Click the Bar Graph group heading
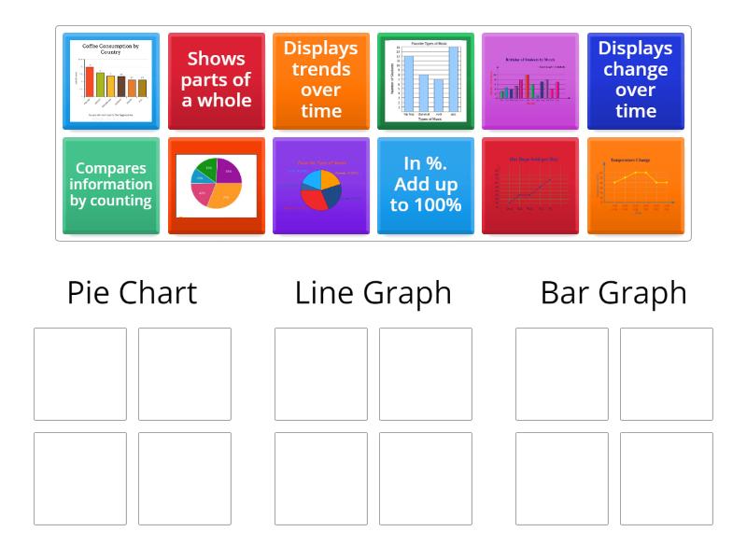The image size is (747, 560). point(613,293)
